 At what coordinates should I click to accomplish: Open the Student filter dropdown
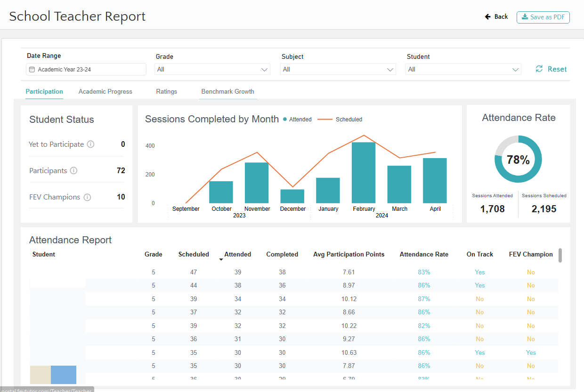pos(463,69)
